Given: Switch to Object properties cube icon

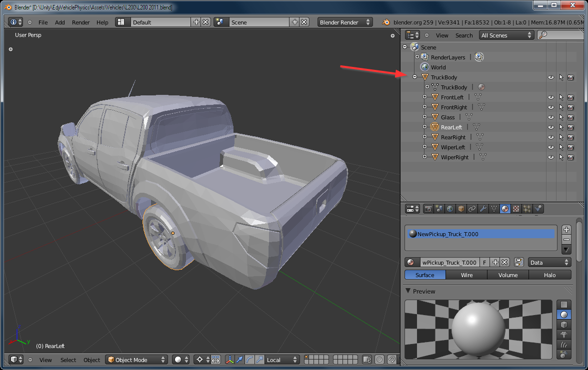Looking at the screenshot, I should 461,209.
